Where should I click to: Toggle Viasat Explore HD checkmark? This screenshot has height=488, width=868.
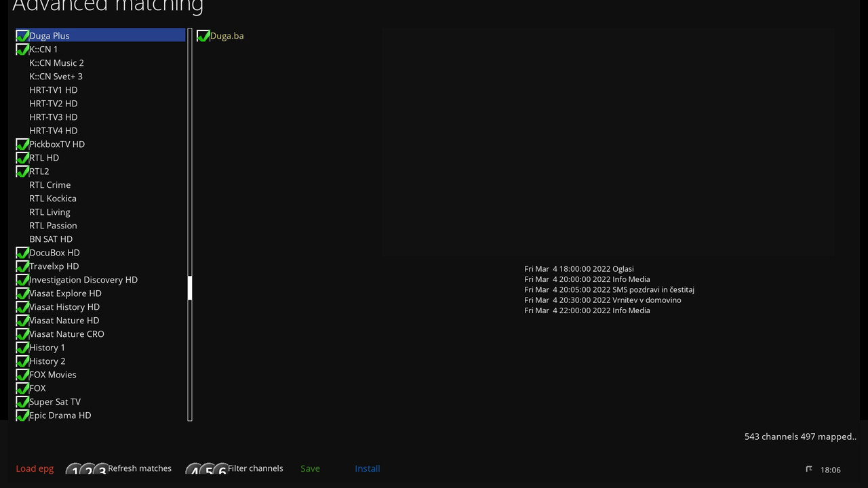click(22, 293)
